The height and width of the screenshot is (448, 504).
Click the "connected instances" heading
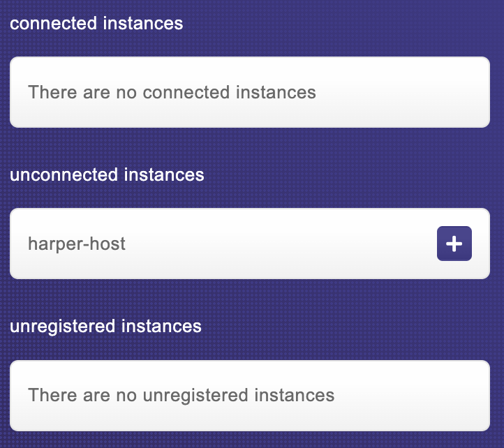96,23
